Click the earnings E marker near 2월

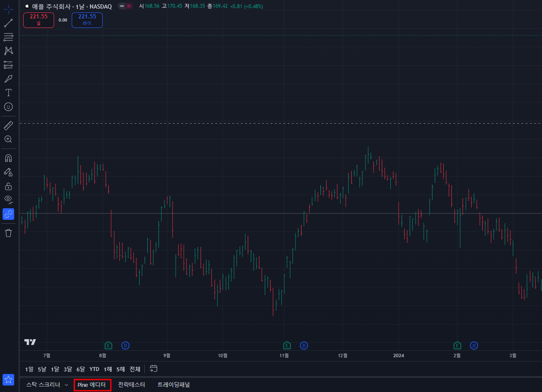coord(457,345)
